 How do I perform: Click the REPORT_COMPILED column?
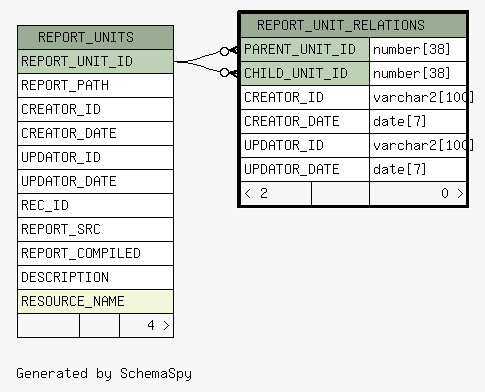pos(95,253)
